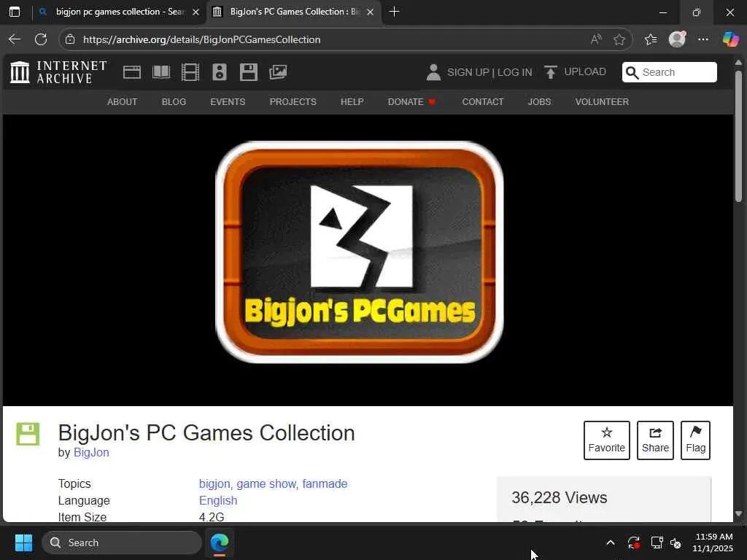Image resolution: width=747 pixels, height=560 pixels.
Task: Click the BigJon's PC Games Collection title
Action: (206, 433)
